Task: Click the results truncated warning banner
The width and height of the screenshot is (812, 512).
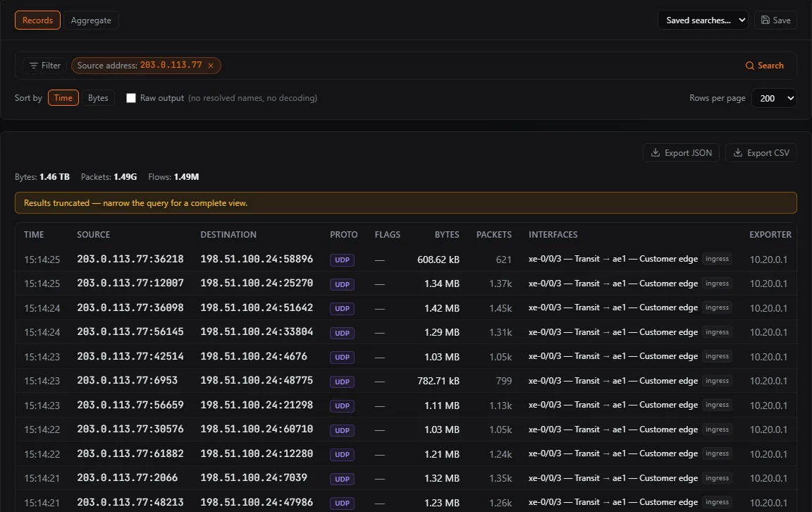Action: point(405,202)
